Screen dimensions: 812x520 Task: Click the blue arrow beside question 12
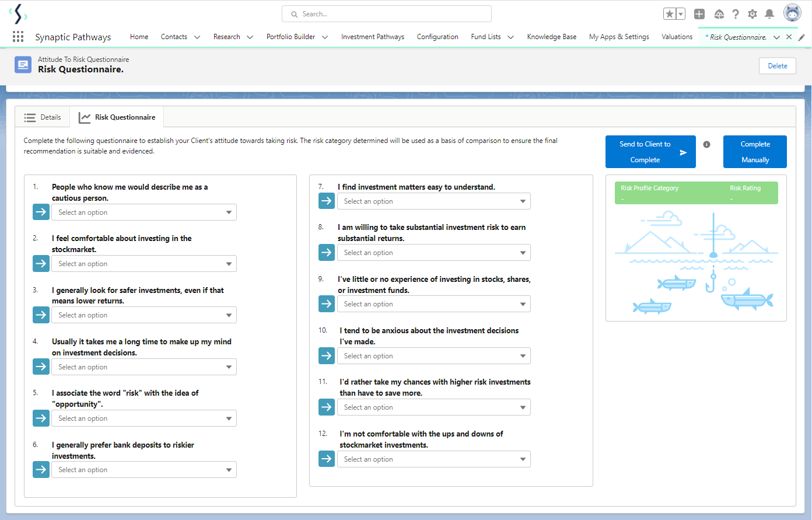(x=327, y=459)
